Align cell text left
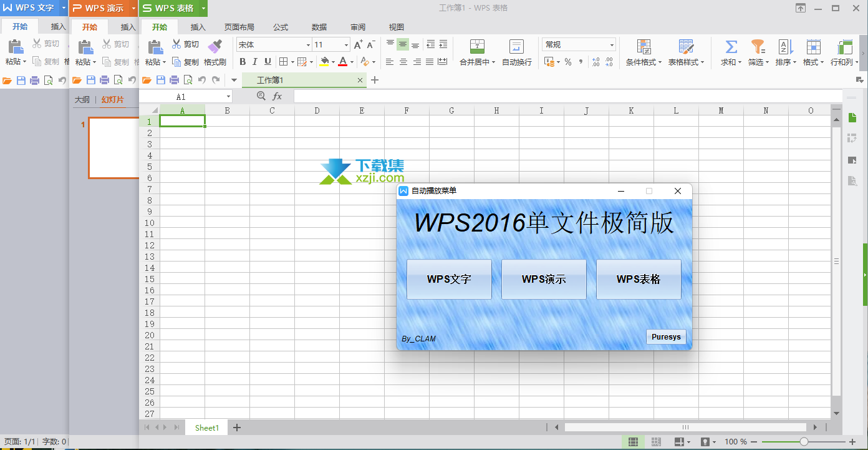868x450 pixels. [x=390, y=62]
